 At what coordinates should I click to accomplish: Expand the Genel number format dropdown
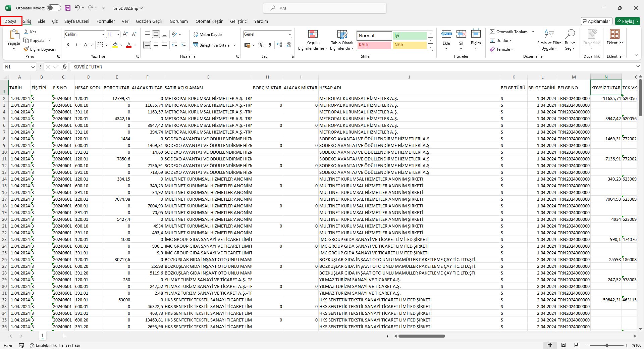[289, 34]
